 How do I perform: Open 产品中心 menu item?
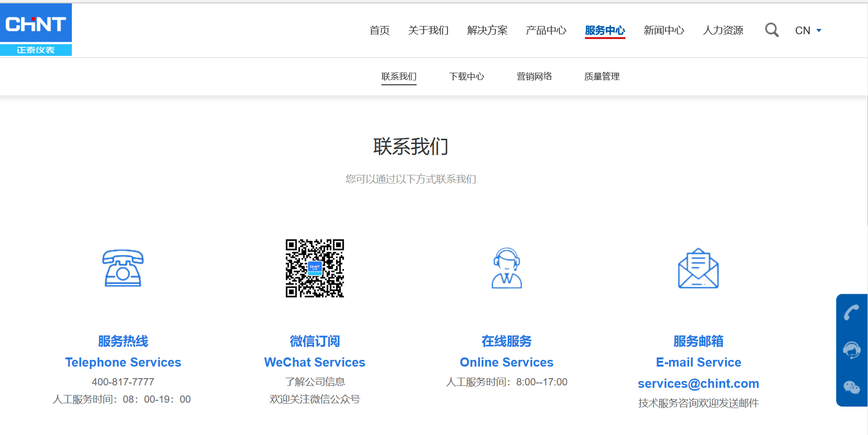click(546, 30)
